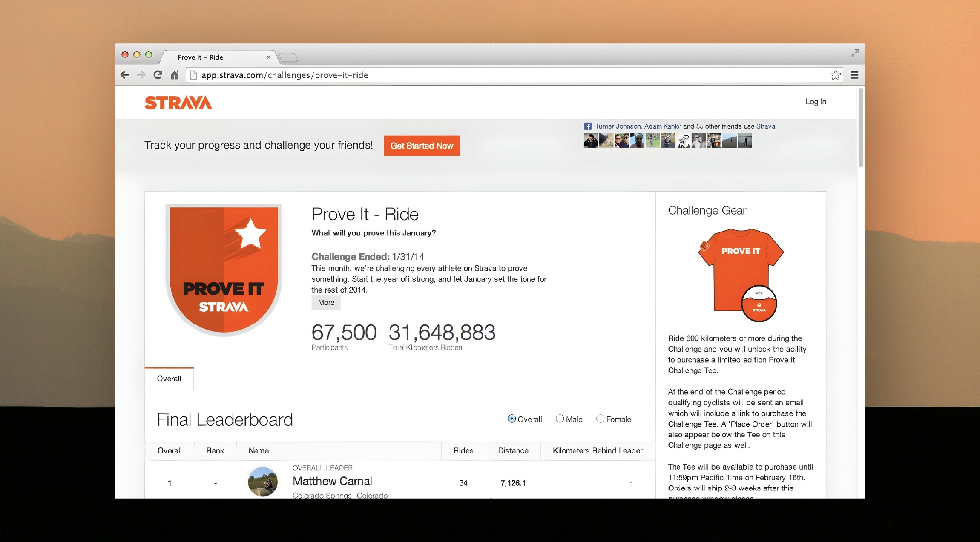
Task: Click the Get Started Now button
Action: 422,146
